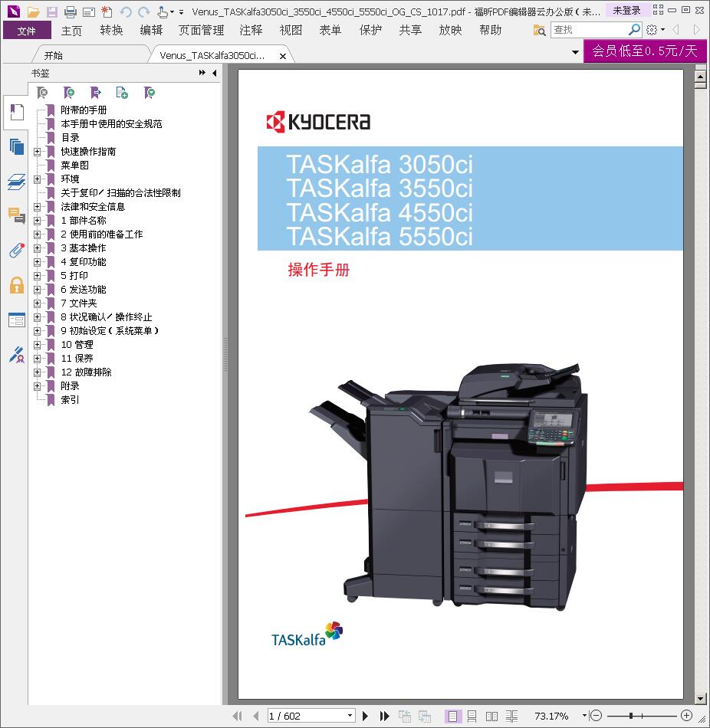Show the layers panel in the sidebar
This screenshot has width=710, height=728.
click(x=17, y=182)
